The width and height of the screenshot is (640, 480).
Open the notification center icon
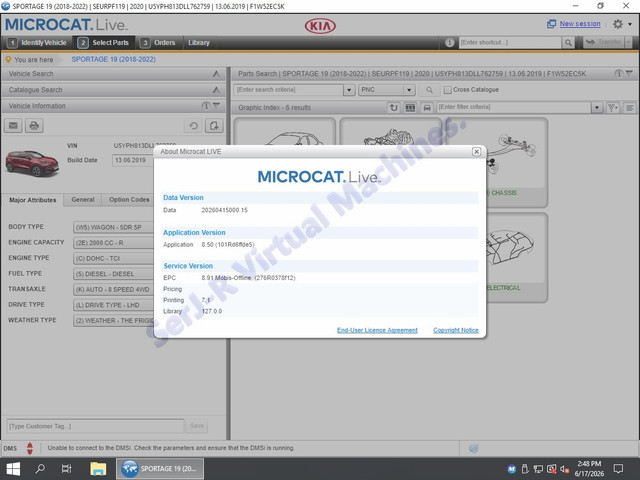tap(618, 469)
